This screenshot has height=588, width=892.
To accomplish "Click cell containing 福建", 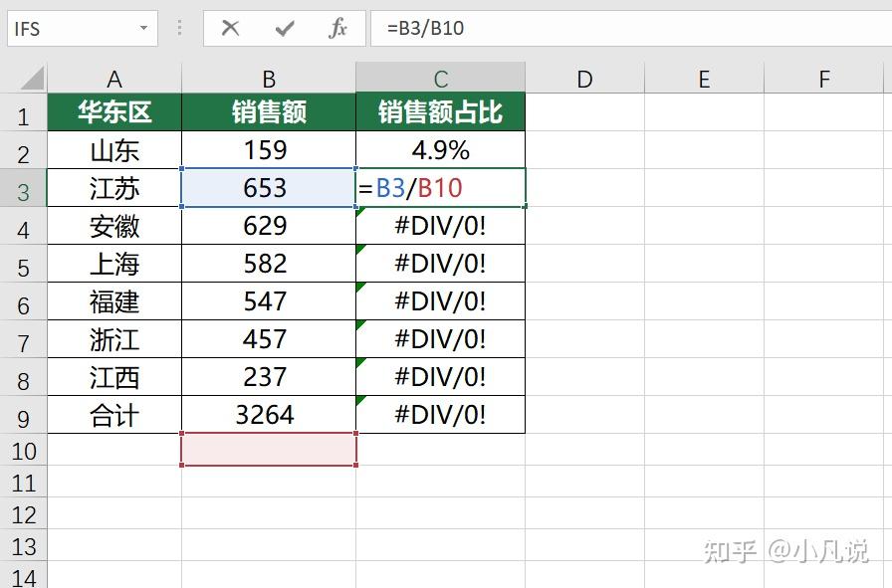I will click(x=114, y=301).
